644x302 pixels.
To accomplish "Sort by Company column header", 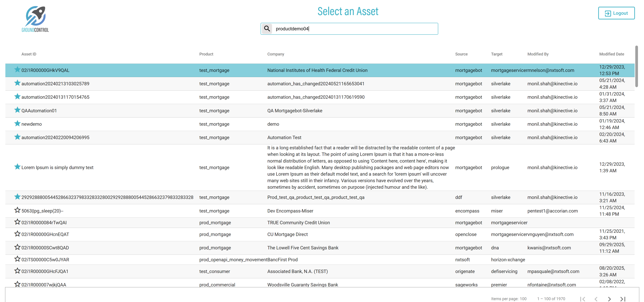I will click(x=276, y=54).
